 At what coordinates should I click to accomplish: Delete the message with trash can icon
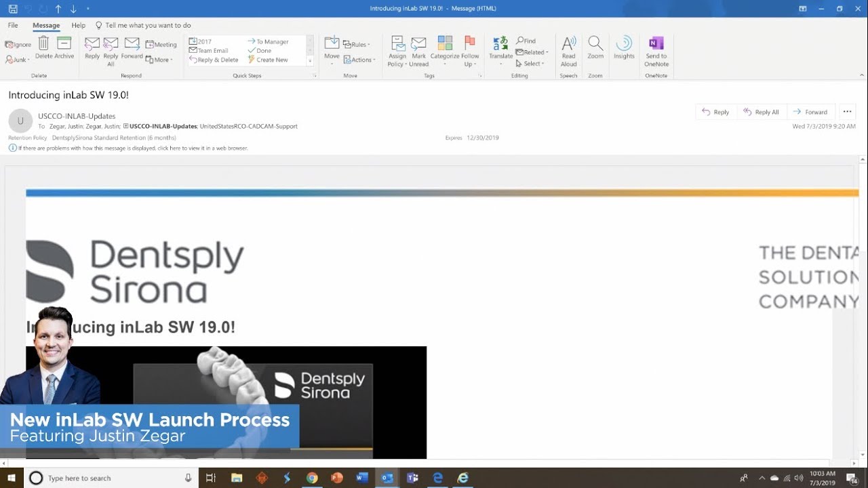43,47
